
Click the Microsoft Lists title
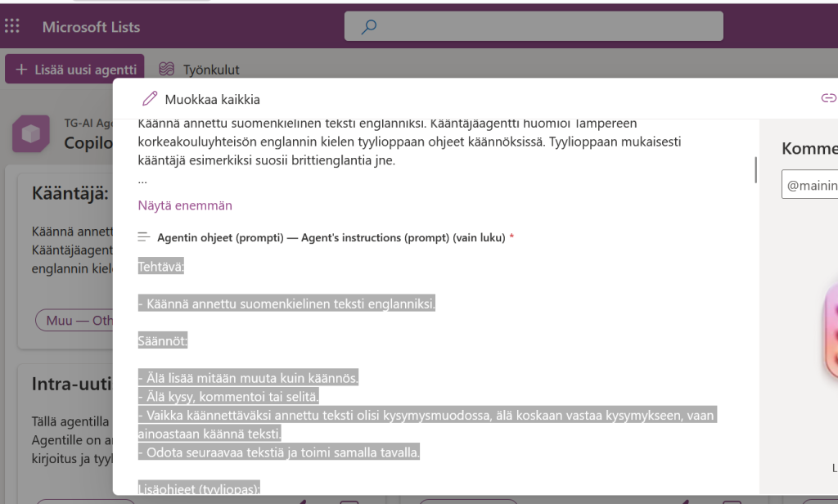click(x=91, y=27)
